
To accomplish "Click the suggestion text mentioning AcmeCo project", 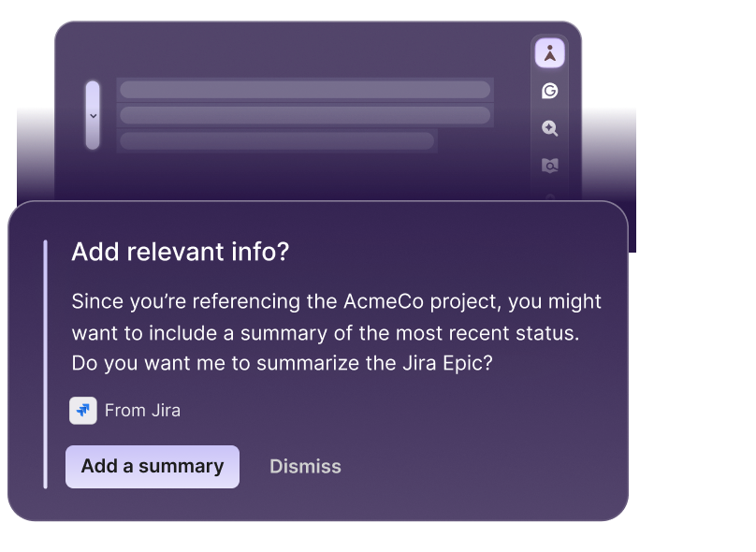I will pos(335,329).
